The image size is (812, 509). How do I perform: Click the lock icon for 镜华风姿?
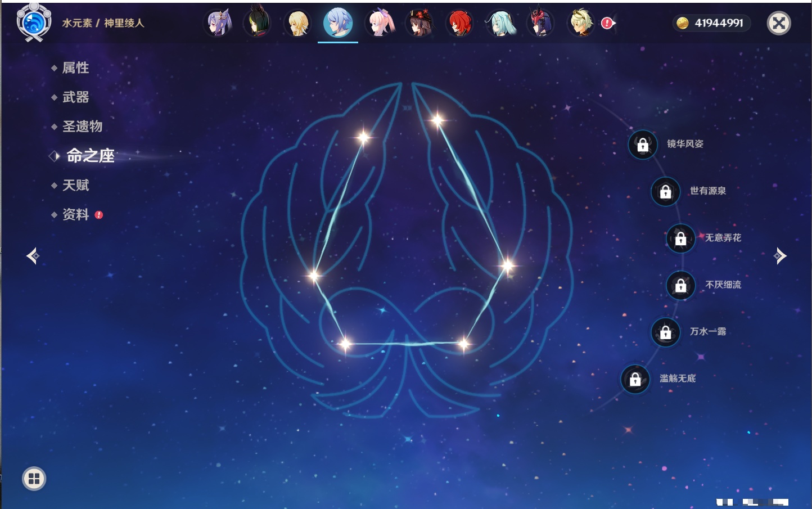pos(643,145)
